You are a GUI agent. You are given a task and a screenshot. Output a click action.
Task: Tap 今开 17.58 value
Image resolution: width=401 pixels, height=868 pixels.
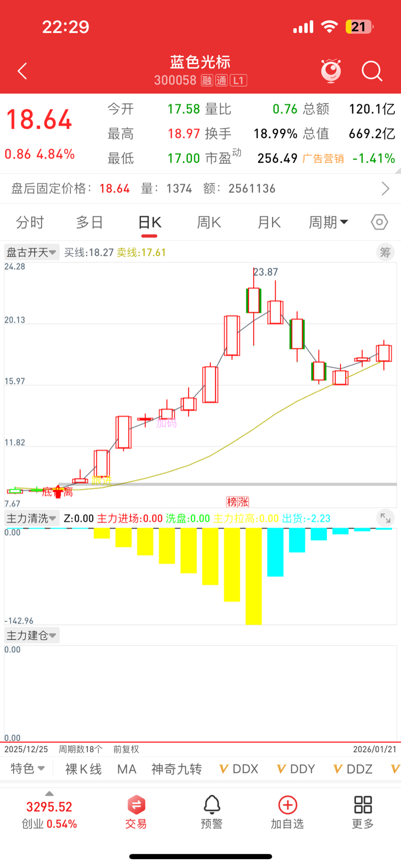pyautogui.click(x=184, y=109)
